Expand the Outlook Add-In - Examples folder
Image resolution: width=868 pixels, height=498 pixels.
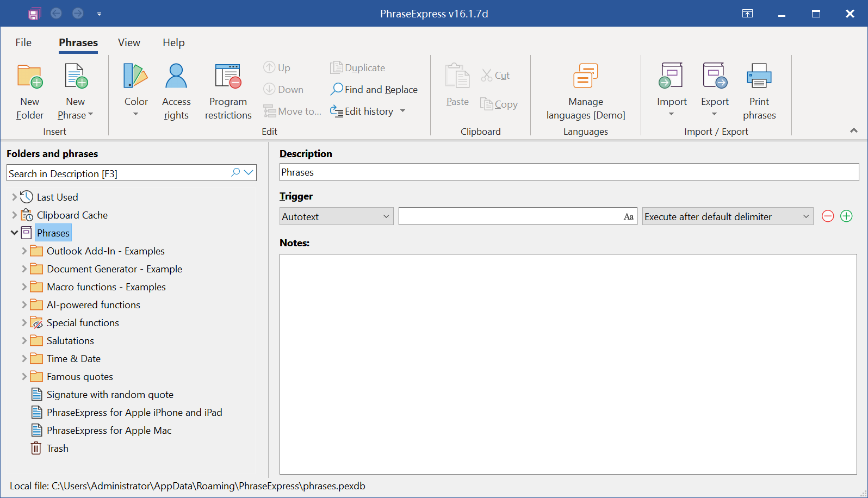click(24, 251)
